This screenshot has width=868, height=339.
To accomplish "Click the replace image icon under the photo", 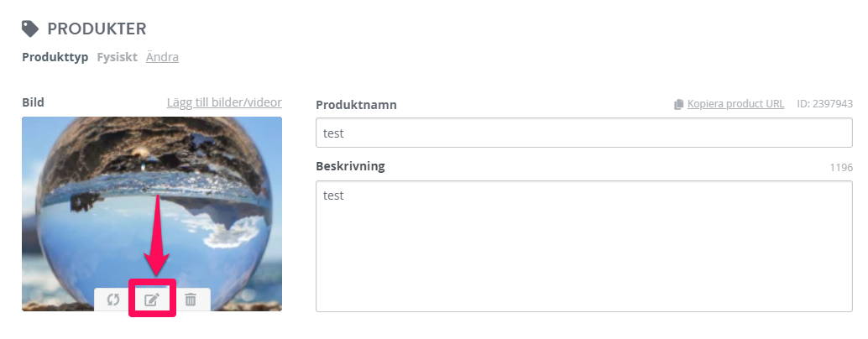I will pos(113,300).
